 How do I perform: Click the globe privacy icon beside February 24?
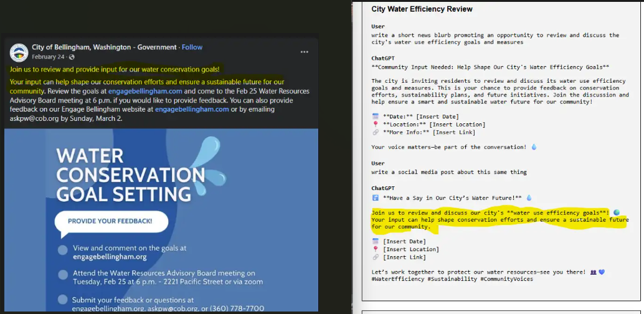point(72,57)
